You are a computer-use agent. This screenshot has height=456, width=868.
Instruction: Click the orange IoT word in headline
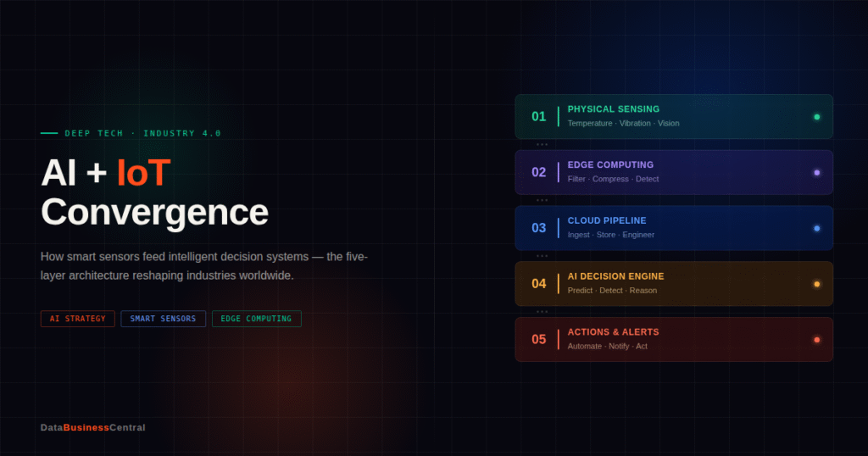coord(143,173)
